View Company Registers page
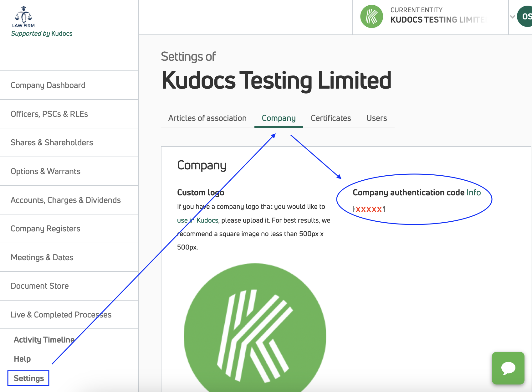The image size is (532, 392). coord(45,229)
